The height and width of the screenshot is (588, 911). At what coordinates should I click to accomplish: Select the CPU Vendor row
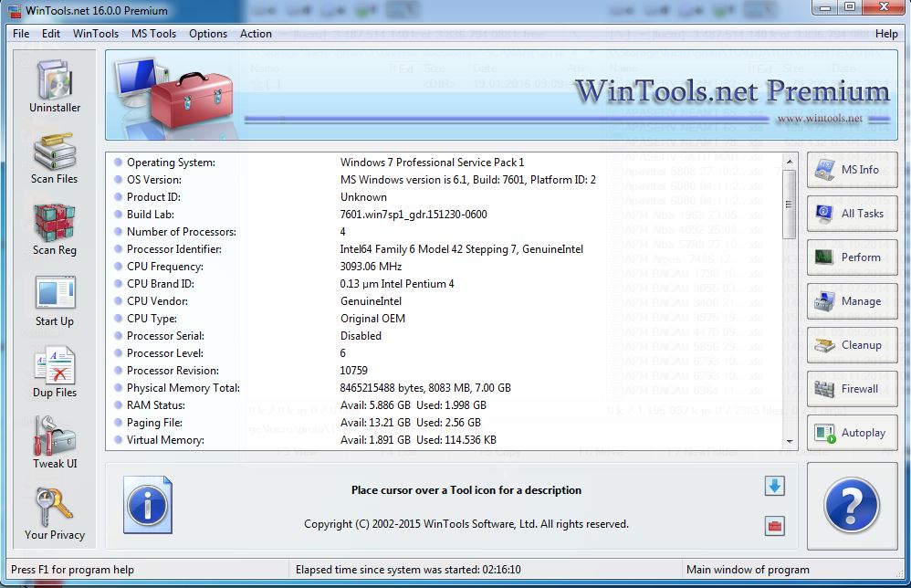point(445,301)
